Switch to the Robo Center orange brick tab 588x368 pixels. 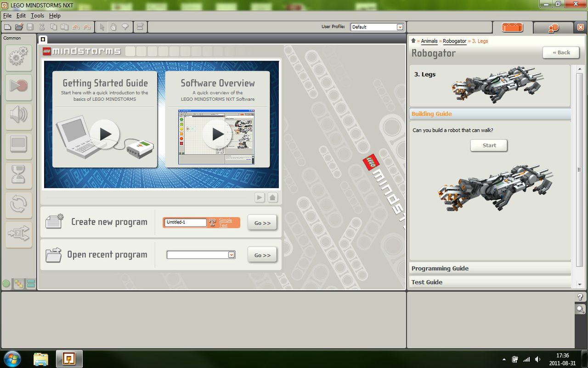[513, 28]
